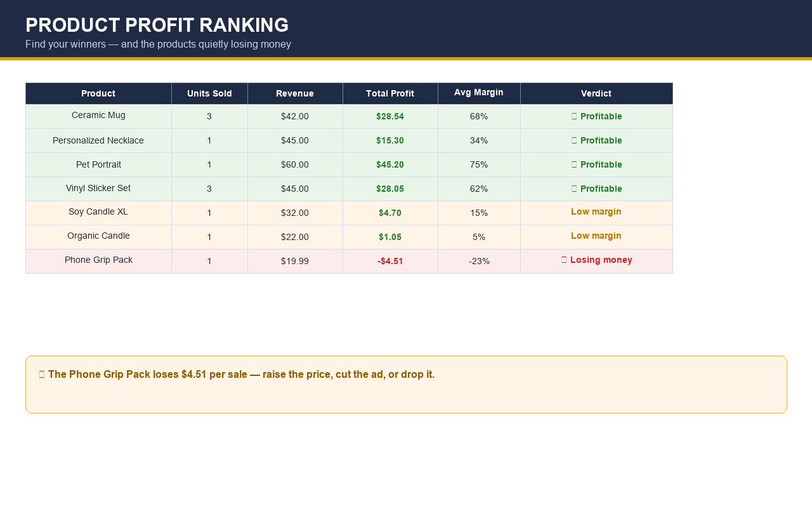Click the $42.00 revenue cell
This screenshot has width=812, height=508.
(x=295, y=116)
